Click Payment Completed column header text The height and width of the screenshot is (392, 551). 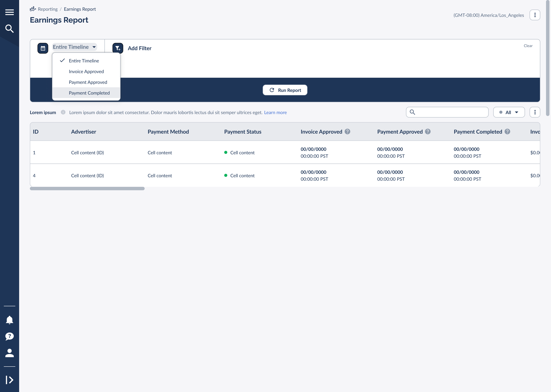(x=478, y=132)
